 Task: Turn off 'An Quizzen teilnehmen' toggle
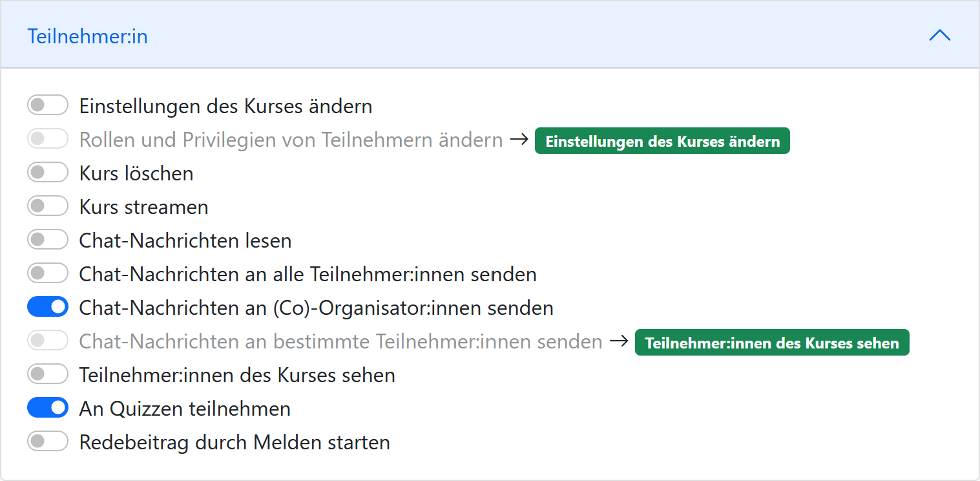(x=48, y=408)
